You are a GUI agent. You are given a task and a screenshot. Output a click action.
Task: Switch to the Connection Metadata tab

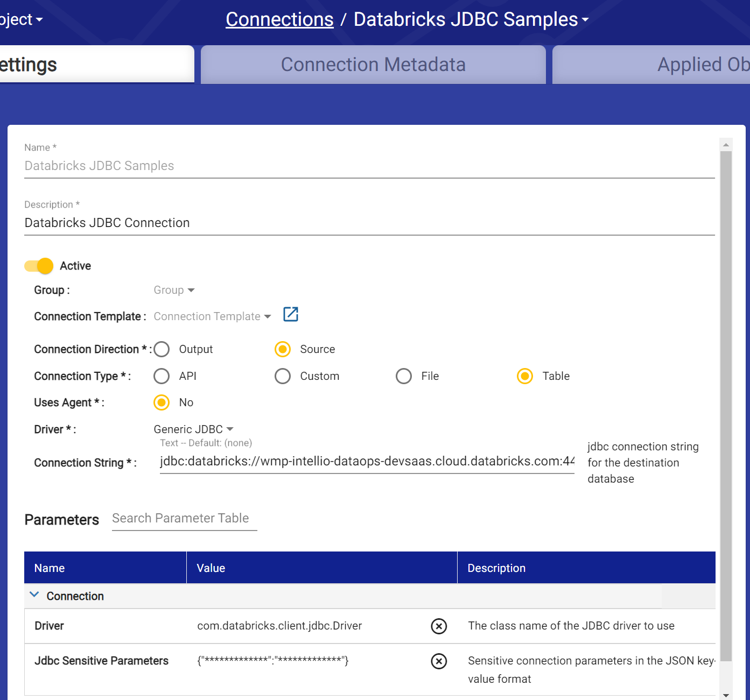pos(373,65)
